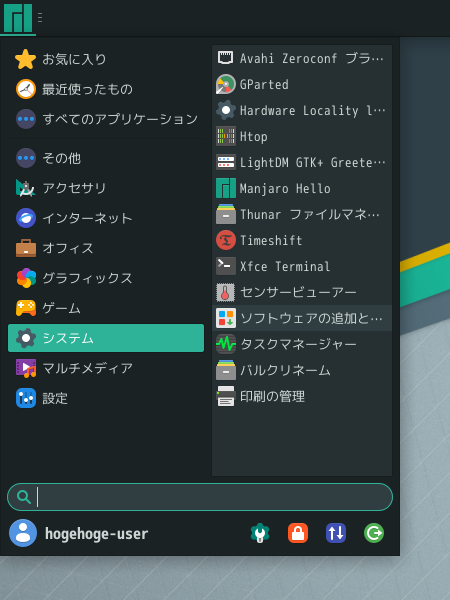Click the clock icon for recently used

[x=26, y=89]
